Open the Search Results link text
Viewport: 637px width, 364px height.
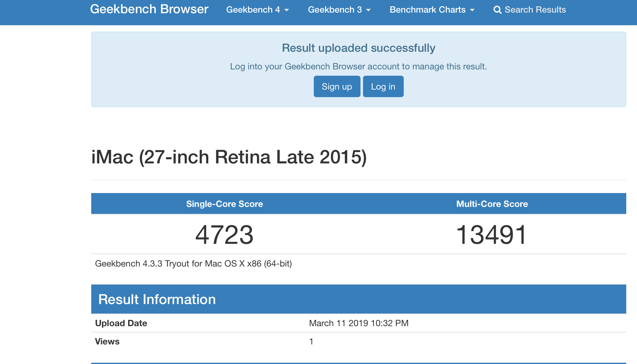click(x=535, y=10)
